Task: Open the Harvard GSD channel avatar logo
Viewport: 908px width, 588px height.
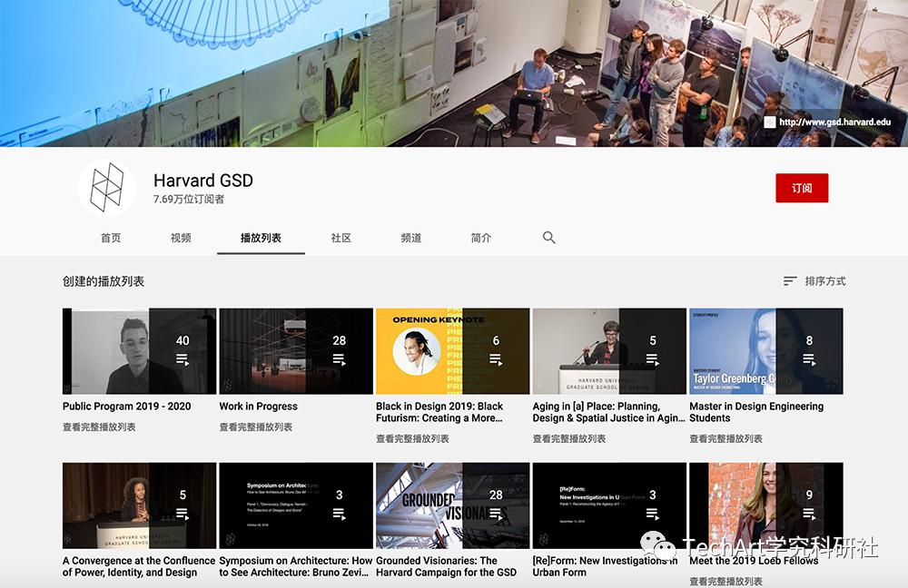Action: tap(107, 188)
